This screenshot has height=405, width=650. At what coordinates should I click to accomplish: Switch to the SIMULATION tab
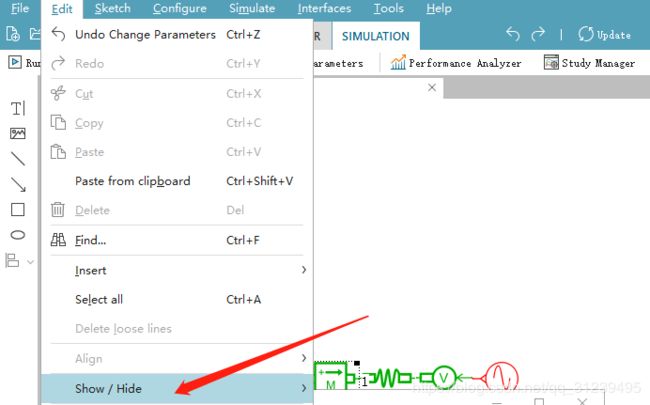coord(376,36)
